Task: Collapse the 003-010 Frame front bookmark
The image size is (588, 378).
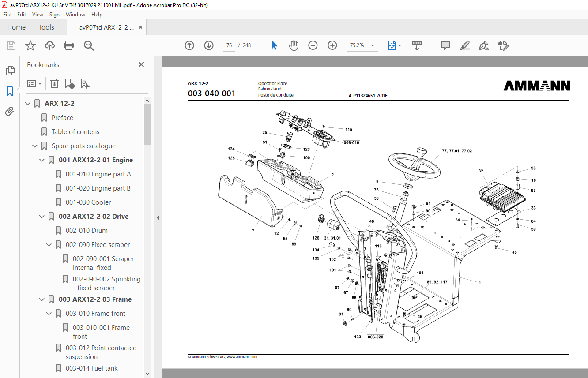Action: (x=49, y=314)
